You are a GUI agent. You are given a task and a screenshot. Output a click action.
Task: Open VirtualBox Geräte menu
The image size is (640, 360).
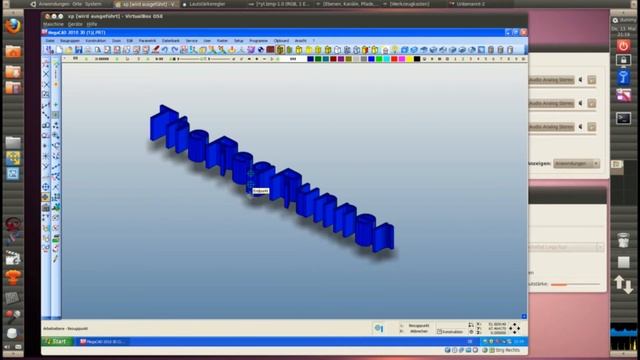tap(75, 24)
